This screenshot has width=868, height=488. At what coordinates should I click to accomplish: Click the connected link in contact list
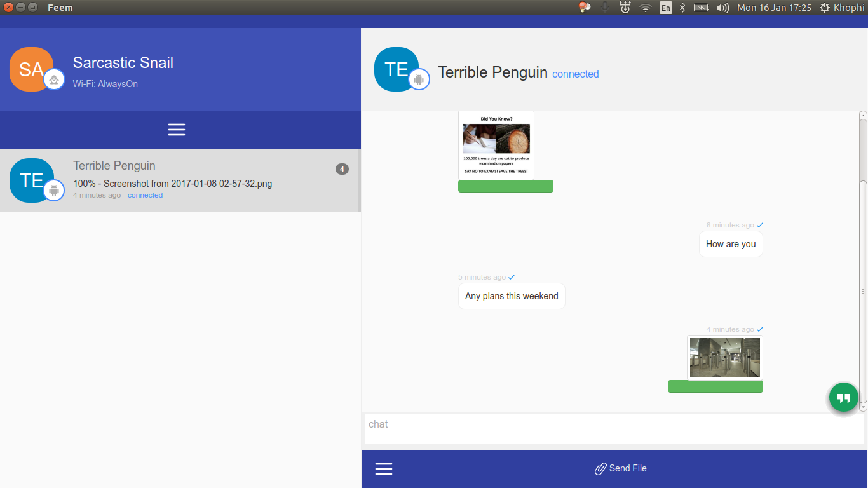(x=145, y=195)
